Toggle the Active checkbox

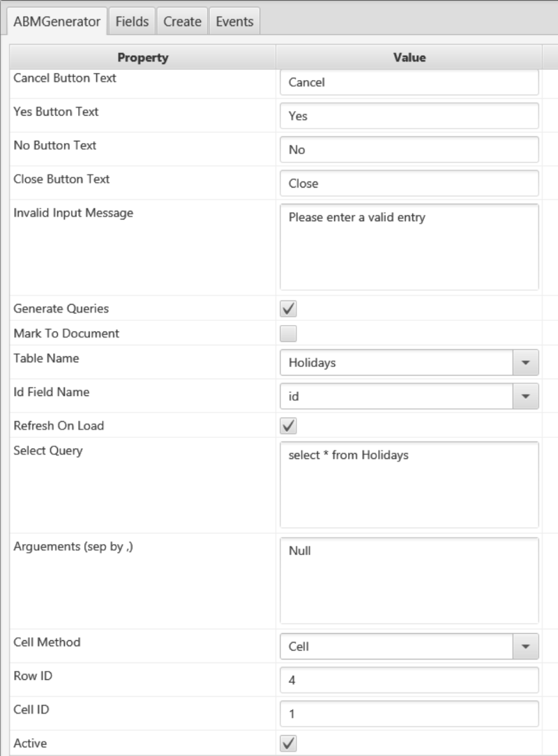pos(289,743)
